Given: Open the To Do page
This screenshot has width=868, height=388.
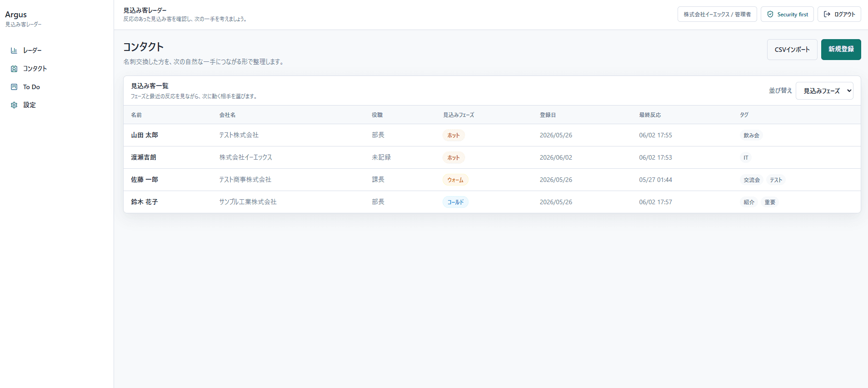Looking at the screenshot, I should tap(57, 87).
